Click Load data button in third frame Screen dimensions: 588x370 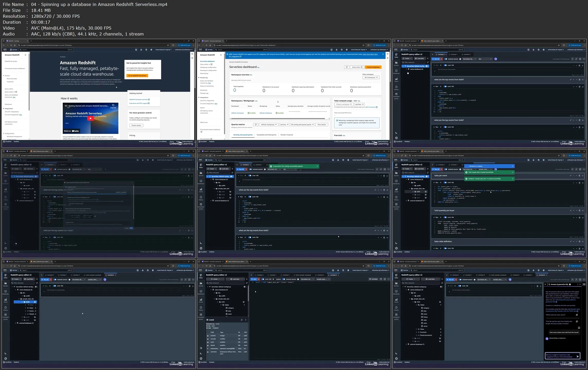pos(419,58)
